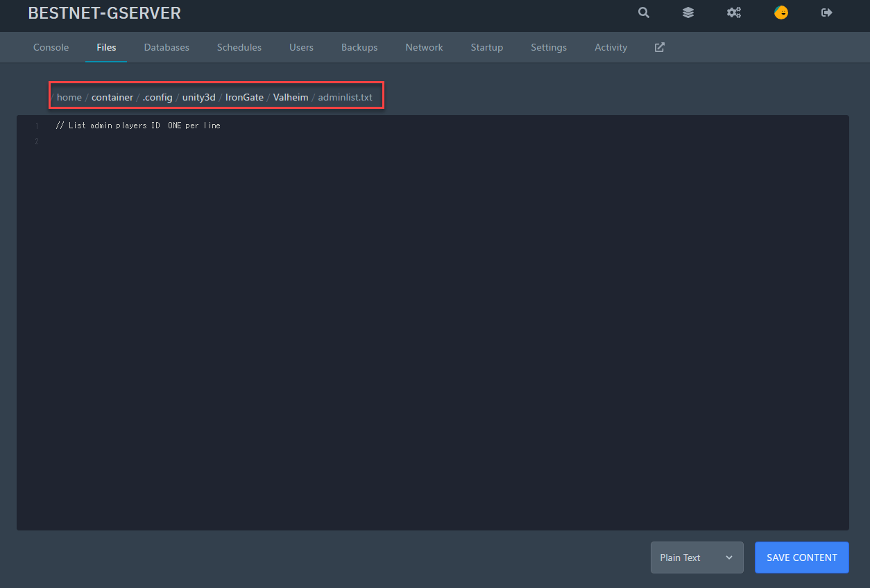Go to the IronGate breadcrumb folder
This screenshot has width=870, height=588.
click(244, 97)
